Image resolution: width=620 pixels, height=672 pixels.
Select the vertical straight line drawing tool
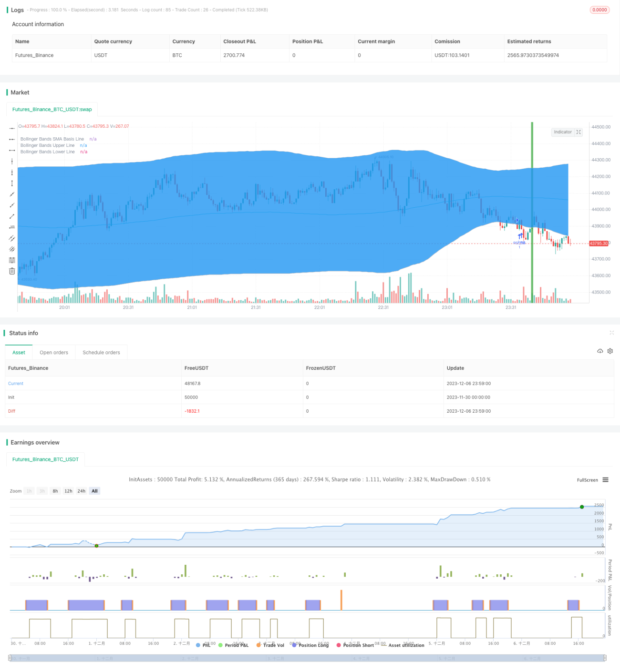(12, 161)
